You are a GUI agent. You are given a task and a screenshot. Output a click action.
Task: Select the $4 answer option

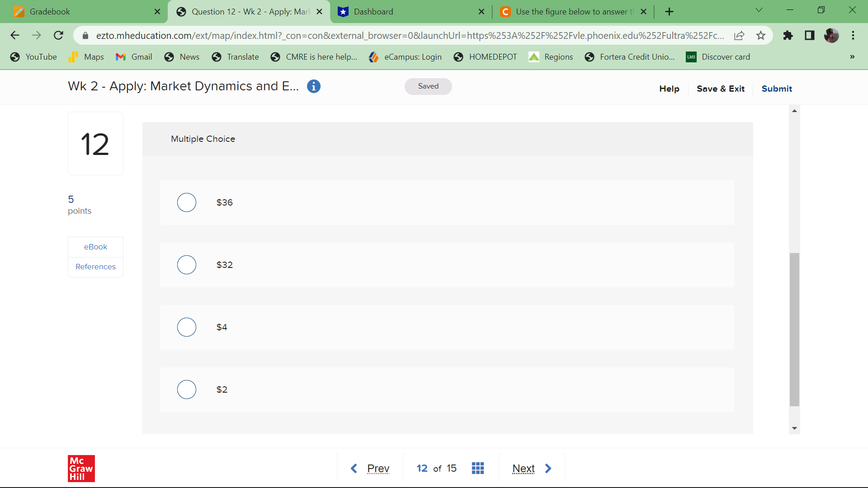(x=186, y=327)
